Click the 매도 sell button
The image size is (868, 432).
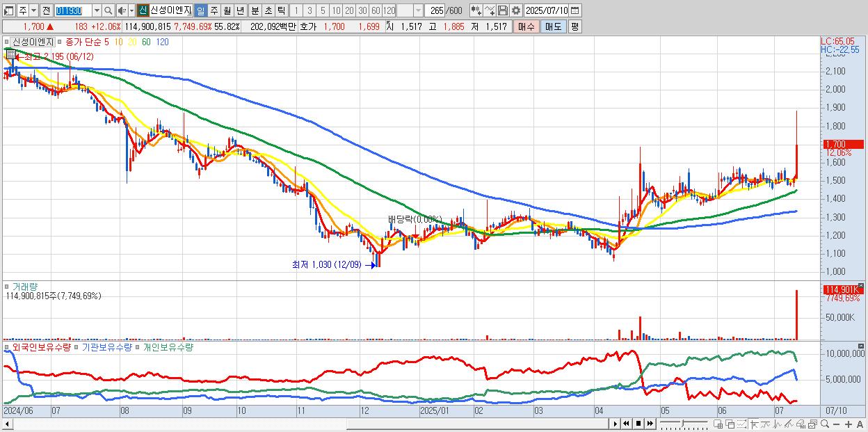553,26
